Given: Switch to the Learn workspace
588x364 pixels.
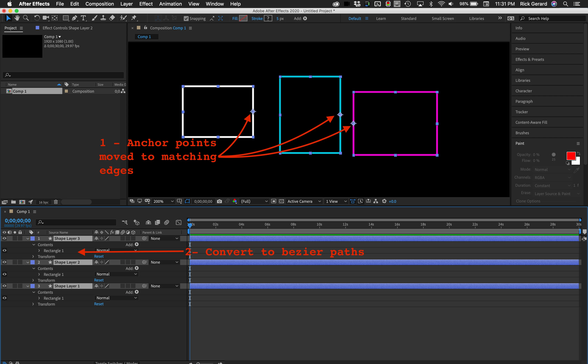Looking at the screenshot, I should [381, 19].
